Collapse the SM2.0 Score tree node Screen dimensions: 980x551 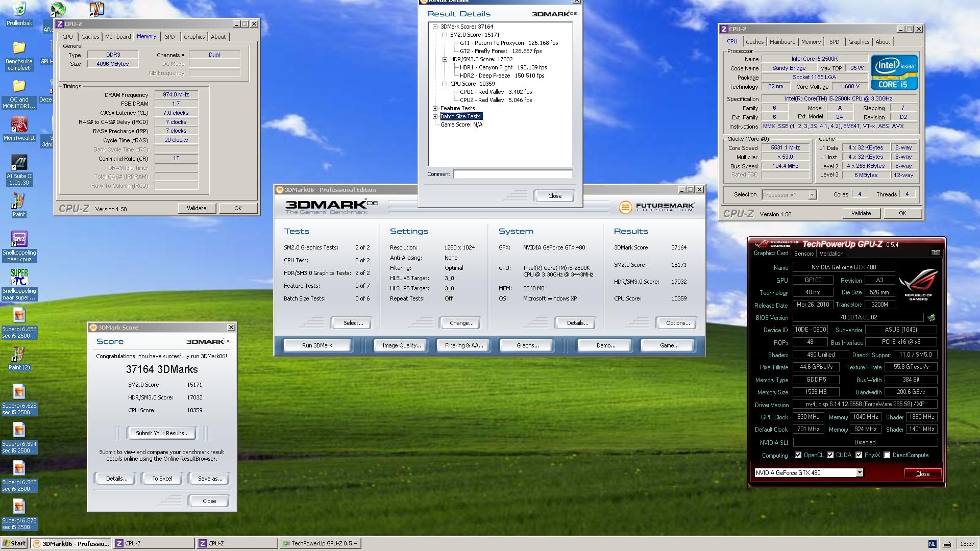pyautogui.click(x=445, y=35)
